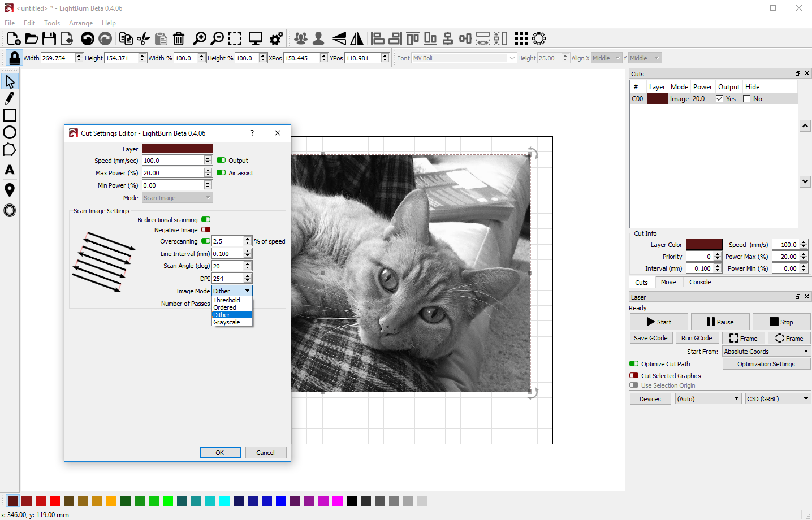The width and height of the screenshot is (812, 520).
Task: Open the Polygon tool
Action: tap(9, 150)
